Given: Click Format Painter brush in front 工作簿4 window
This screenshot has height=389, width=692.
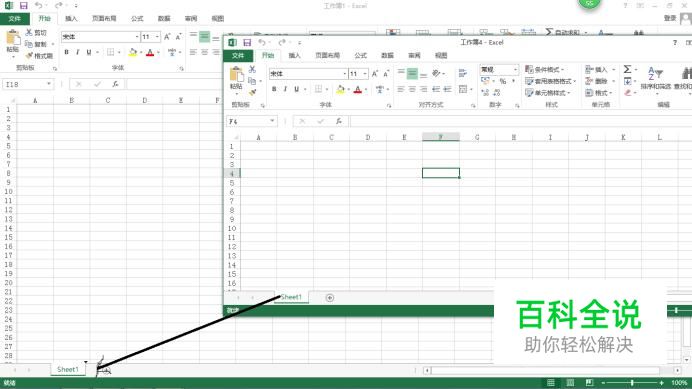Looking at the screenshot, I should point(252,92).
